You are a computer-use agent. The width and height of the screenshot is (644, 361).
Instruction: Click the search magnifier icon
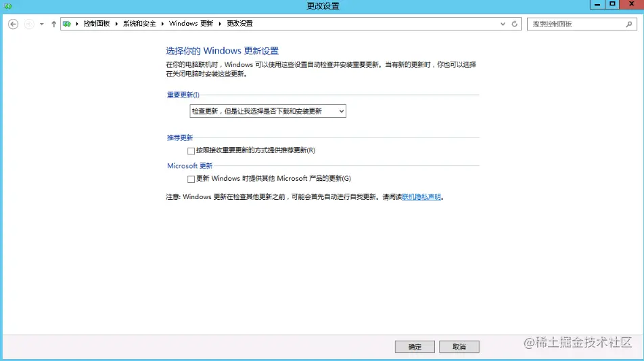[629, 24]
